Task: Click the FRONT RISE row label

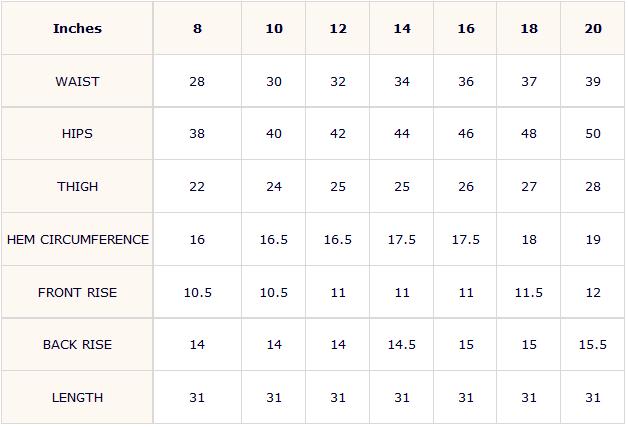Action: pos(77,292)
